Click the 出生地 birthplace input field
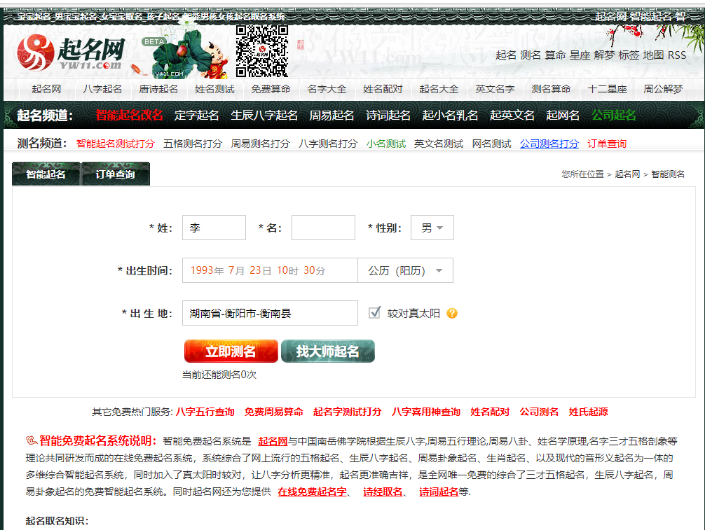 [x=269, y=313]
